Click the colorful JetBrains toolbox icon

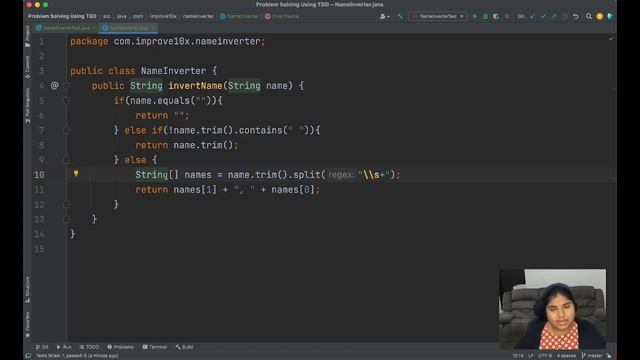[611, 16]
